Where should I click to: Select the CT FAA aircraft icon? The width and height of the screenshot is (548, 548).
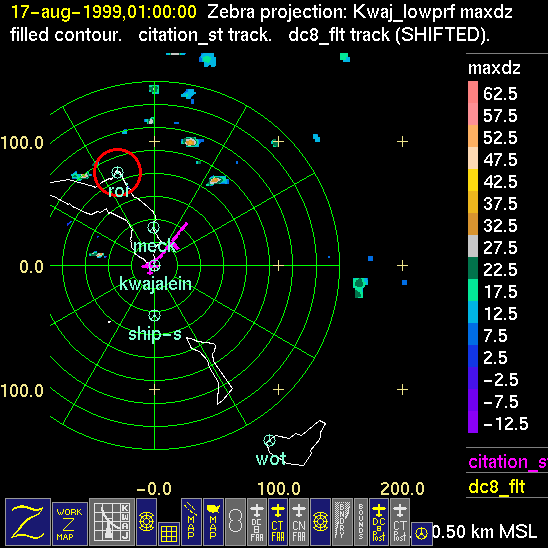[278, 522]
